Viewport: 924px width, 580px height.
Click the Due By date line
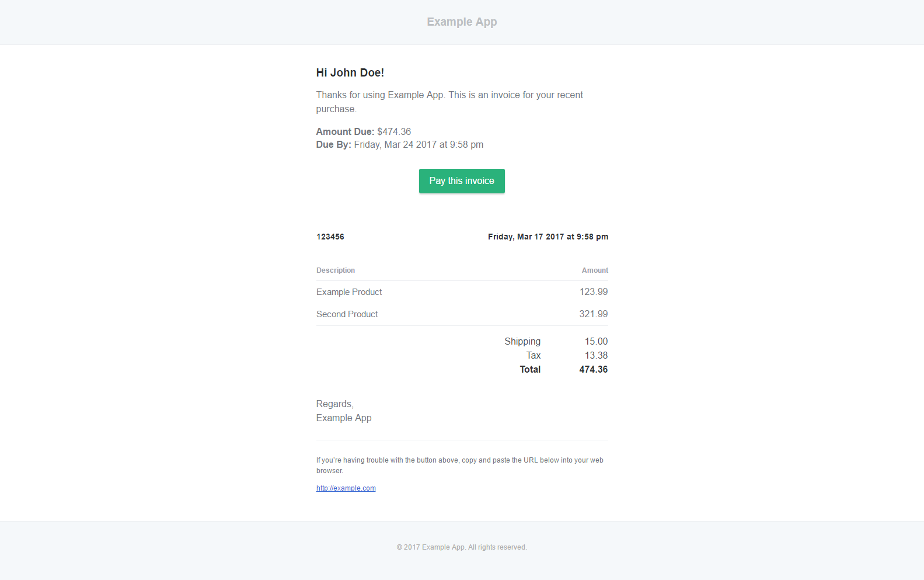pyautogui.click(x=400, y=145)
